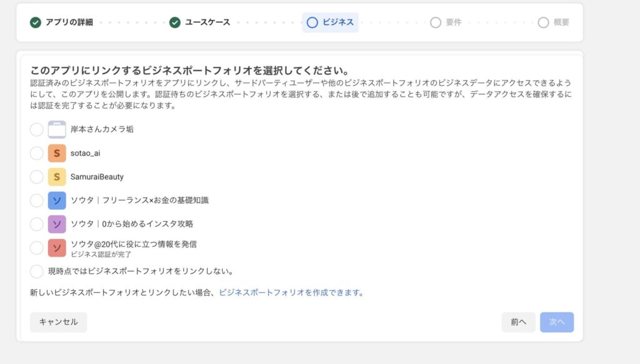Screen dimensions: 640x364
Task: Click the green checkmark beside ユースケース
Action: pyautogui.click(x=175, y=22)
